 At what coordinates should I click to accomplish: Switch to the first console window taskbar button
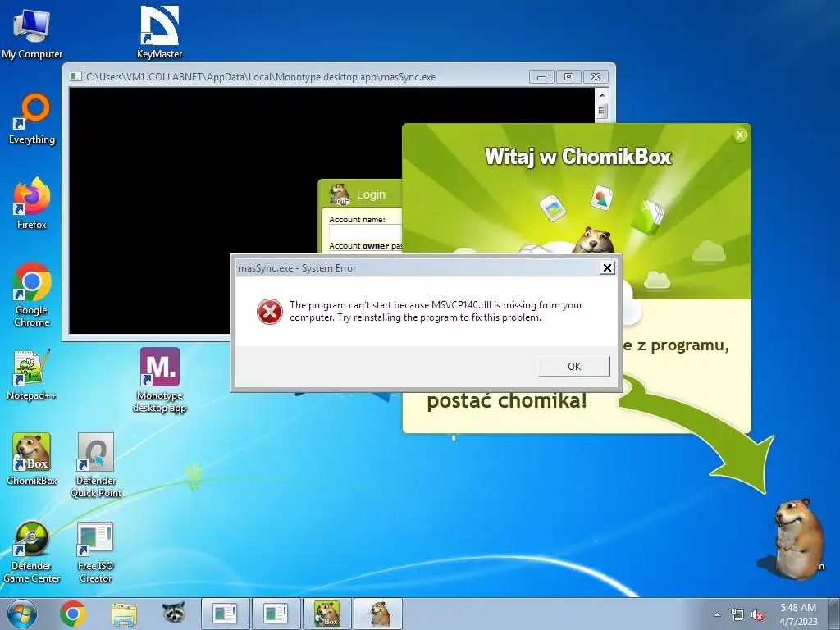point(225,614)
